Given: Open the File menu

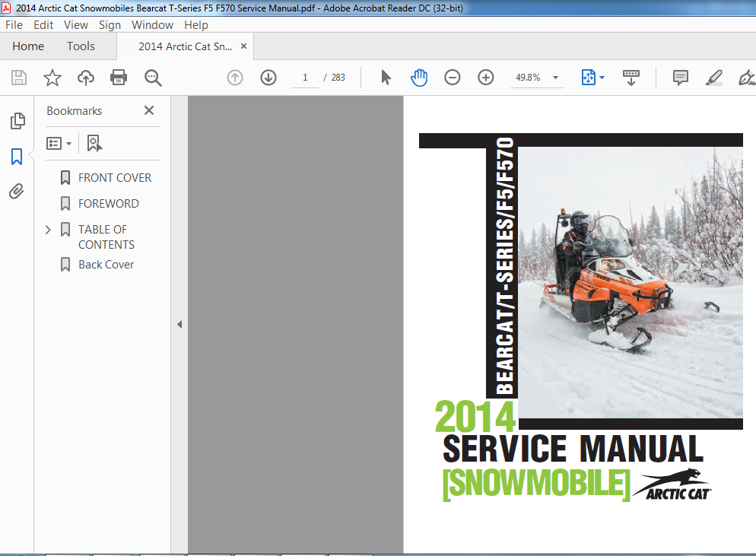Looking at the screenshot, I should 14,25.
